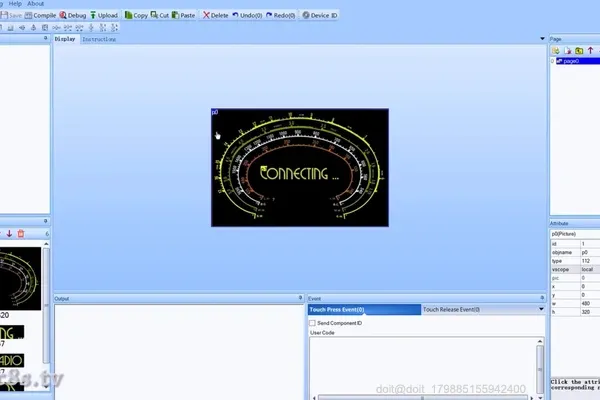Click the w attribute value 480
The image size is (600, 400).
[x=590, y=304]
